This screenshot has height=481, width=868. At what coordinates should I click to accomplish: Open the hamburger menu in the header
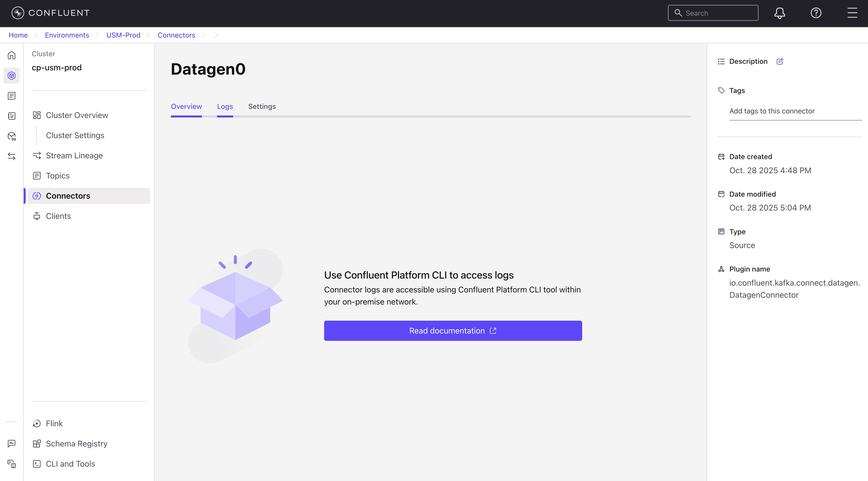point(852,13)
